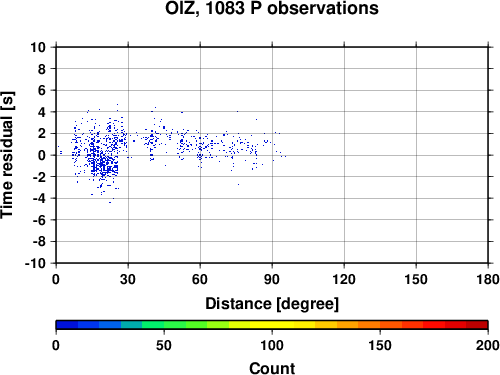Click the plot title 'OIZ, 1083 P observations'
Screen dimensions: 500x375
[272, 8]
